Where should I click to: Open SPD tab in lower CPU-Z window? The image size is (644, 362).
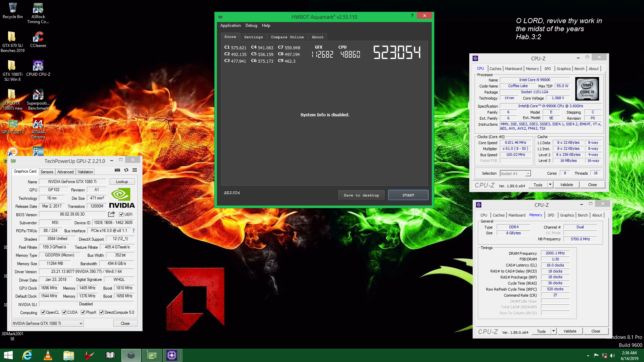coord(551,215)
